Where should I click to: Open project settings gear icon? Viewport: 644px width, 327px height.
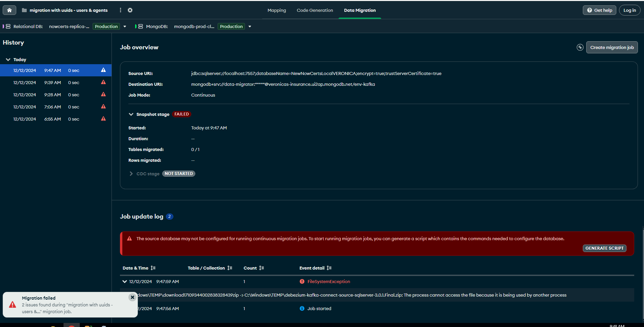(130, 10)
